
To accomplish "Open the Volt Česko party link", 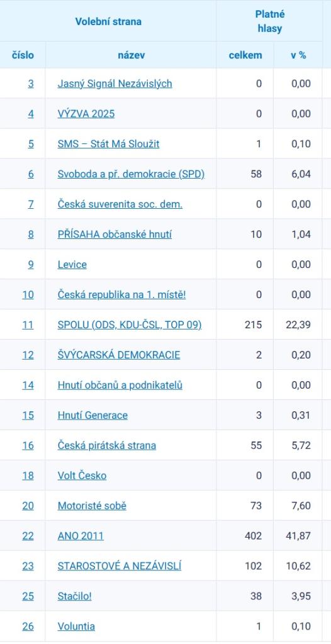I will (82, 475).
